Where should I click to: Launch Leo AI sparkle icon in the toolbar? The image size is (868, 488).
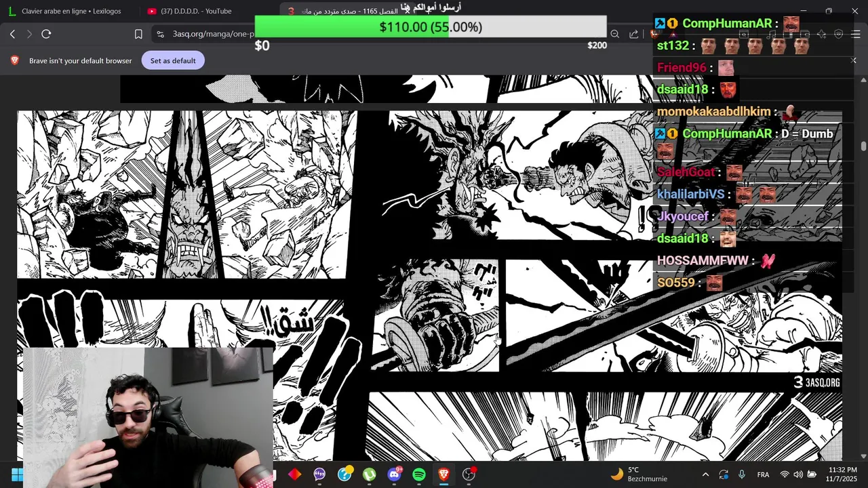pos(821,34)
